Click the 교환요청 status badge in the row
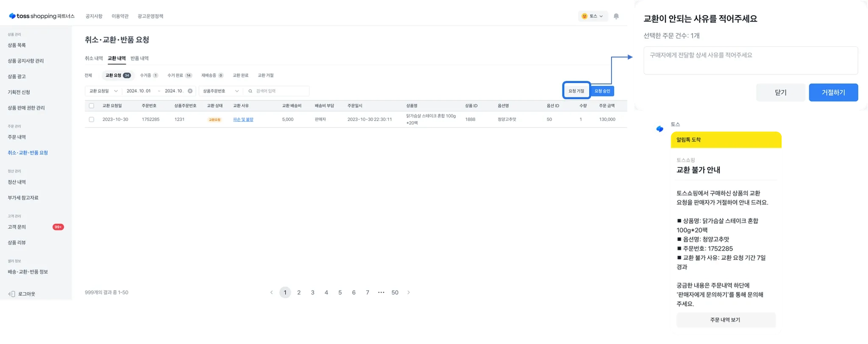Viewport: 868px width, 344px height. point(214,120)
